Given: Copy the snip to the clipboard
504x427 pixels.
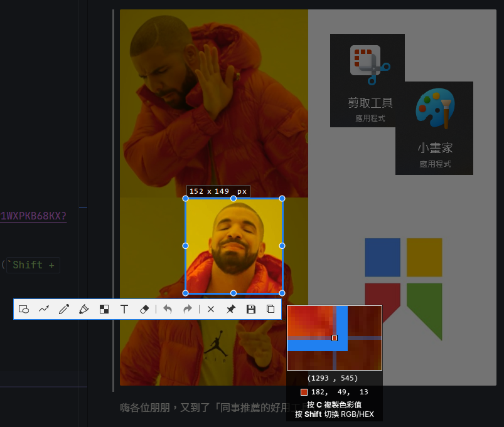Looking at the screenshot, I should click(x=271, y=309).
